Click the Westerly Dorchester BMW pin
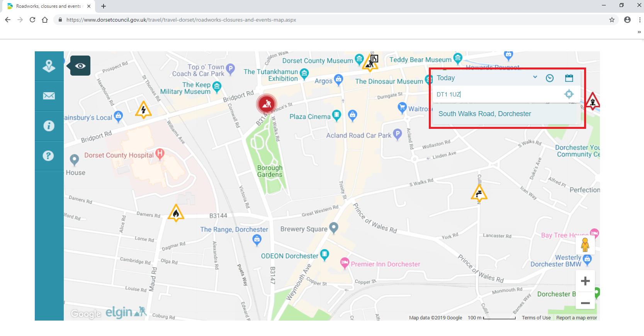Image resolution: width=644 pixels, height=336 pixels. point(588,259)
